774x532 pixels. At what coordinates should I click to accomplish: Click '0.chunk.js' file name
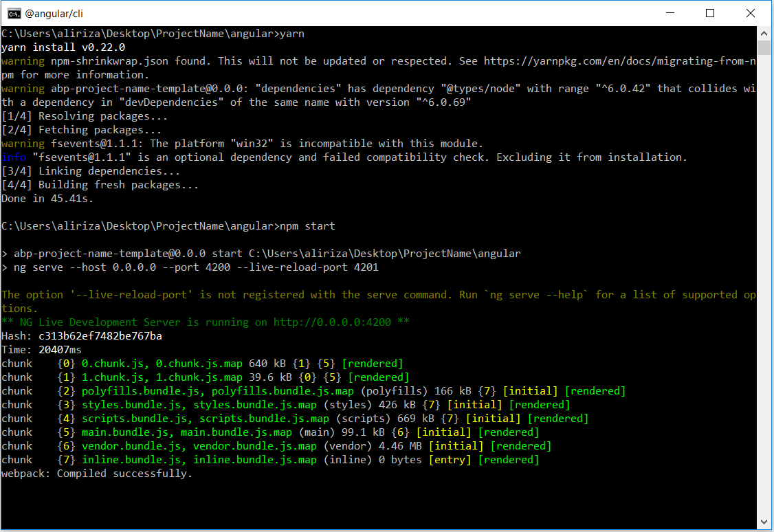coord(112,364)
